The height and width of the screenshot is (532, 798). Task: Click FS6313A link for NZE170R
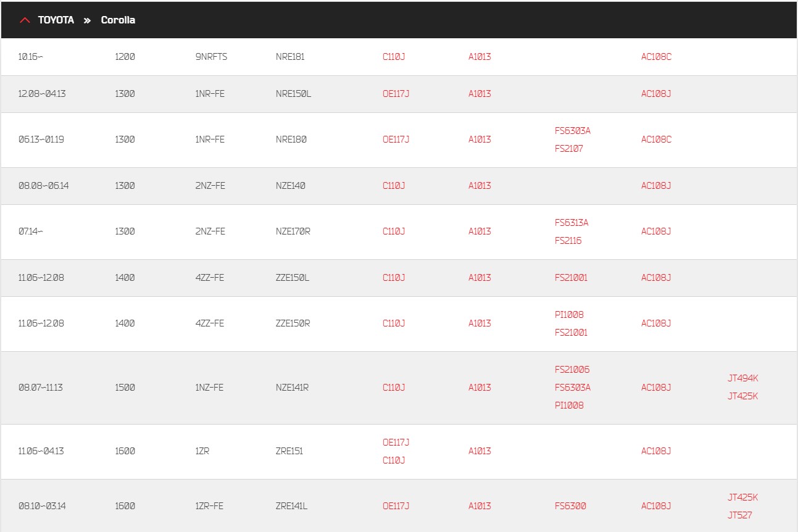coord(571,223)
